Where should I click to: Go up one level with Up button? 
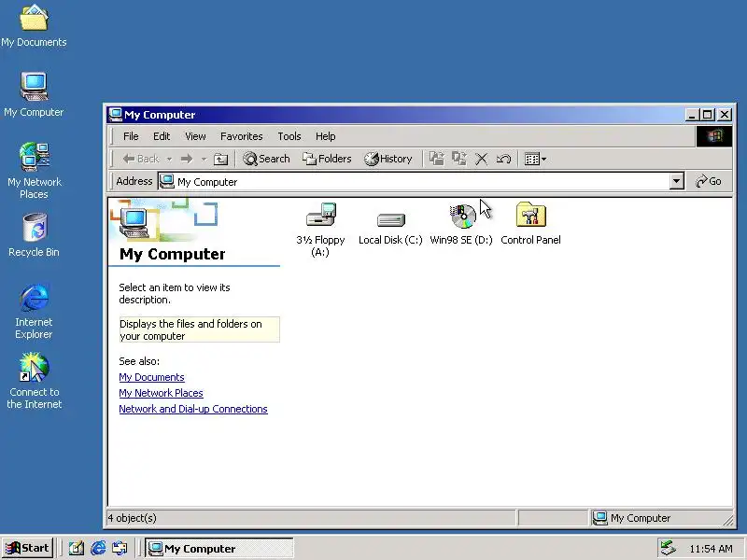click(x=220, y=159)
